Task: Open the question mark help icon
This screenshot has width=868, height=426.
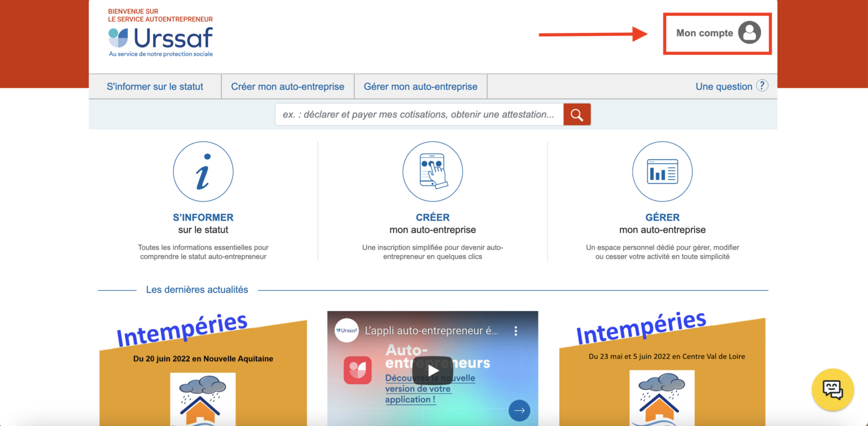Action: [762, 86]
